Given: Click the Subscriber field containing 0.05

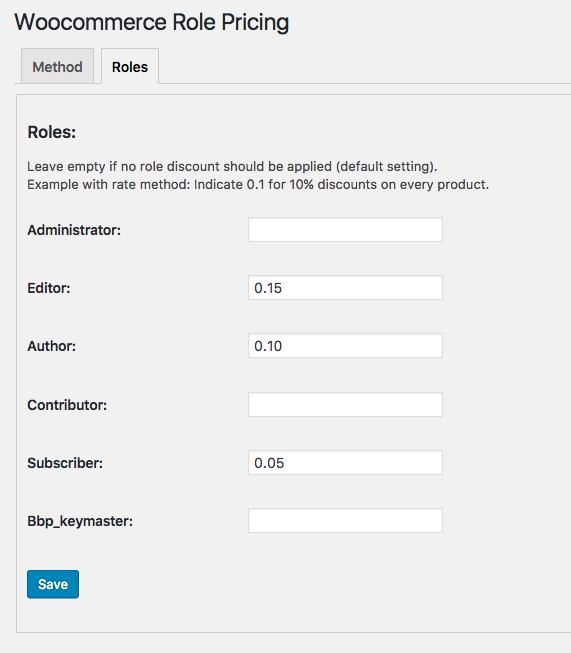Looking at the screenshot, I should pos(345,462).
